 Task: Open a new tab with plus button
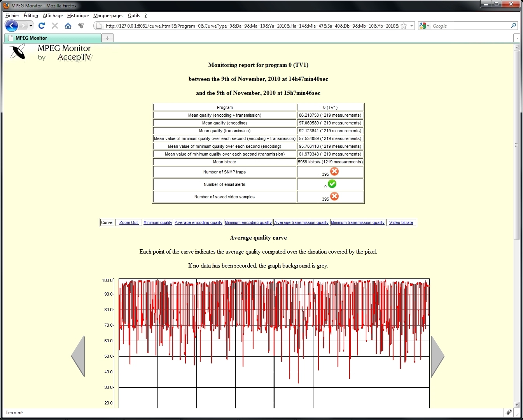[107, 38]
